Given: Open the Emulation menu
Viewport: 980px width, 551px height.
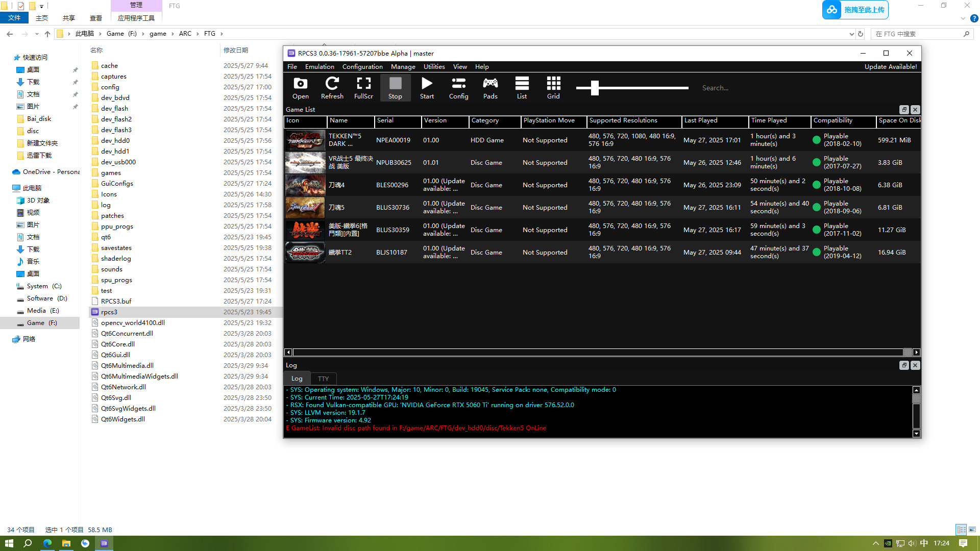Looking at the screenshot, I should pos(320,67).
